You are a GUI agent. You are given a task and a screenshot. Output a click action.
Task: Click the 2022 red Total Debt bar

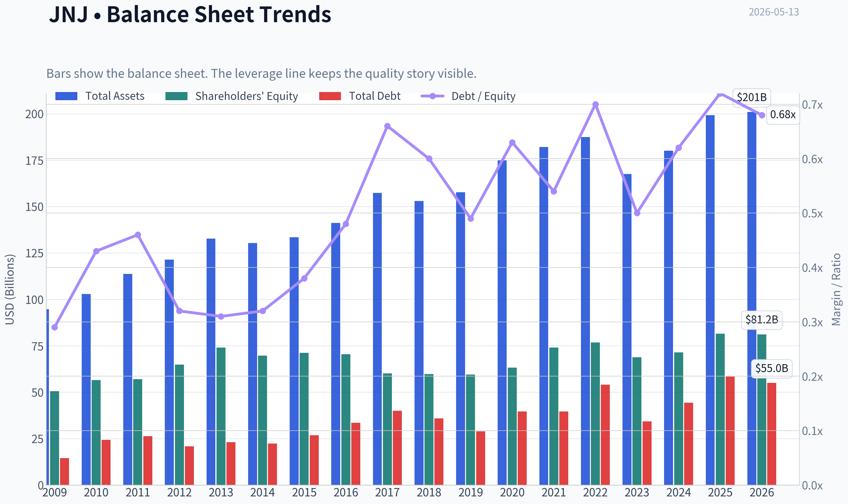click(x=605, y=435)
